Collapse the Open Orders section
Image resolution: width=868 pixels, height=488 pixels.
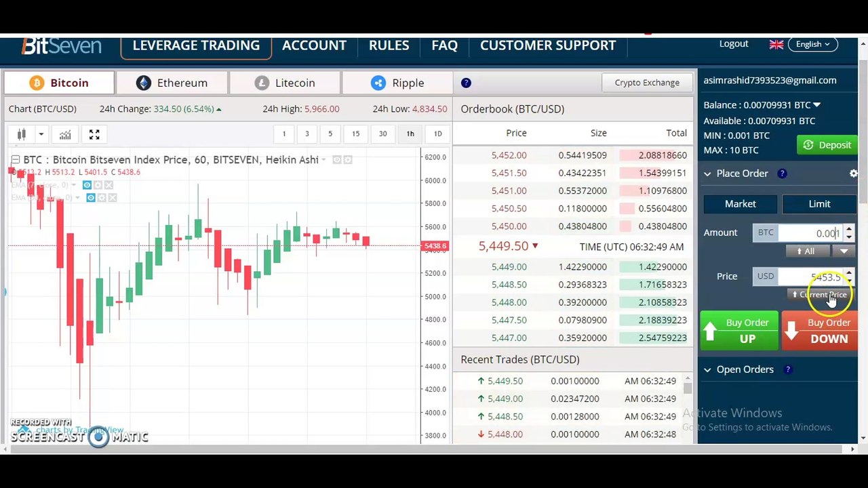tap(707, 369)
